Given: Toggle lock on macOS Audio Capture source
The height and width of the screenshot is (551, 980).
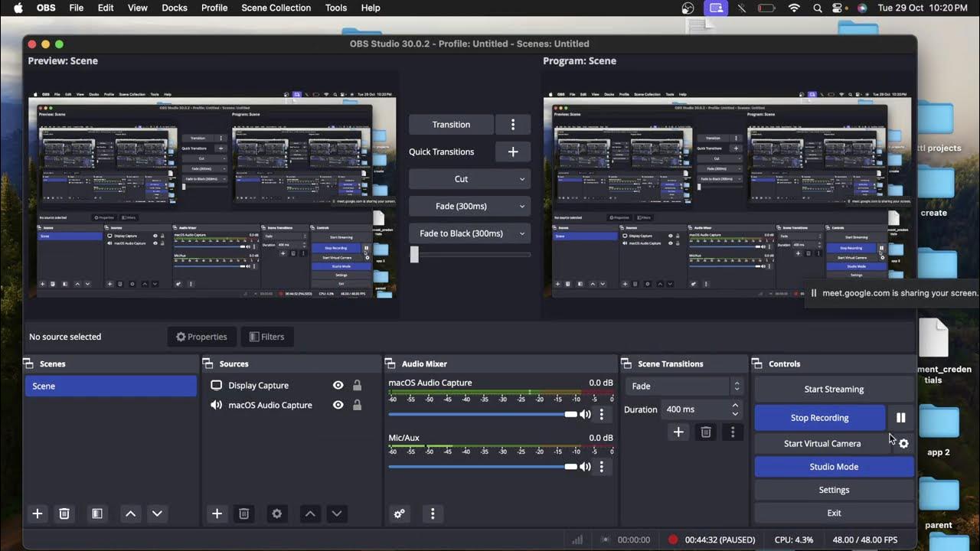Looking at the screenshot, I should coord(357,405).
